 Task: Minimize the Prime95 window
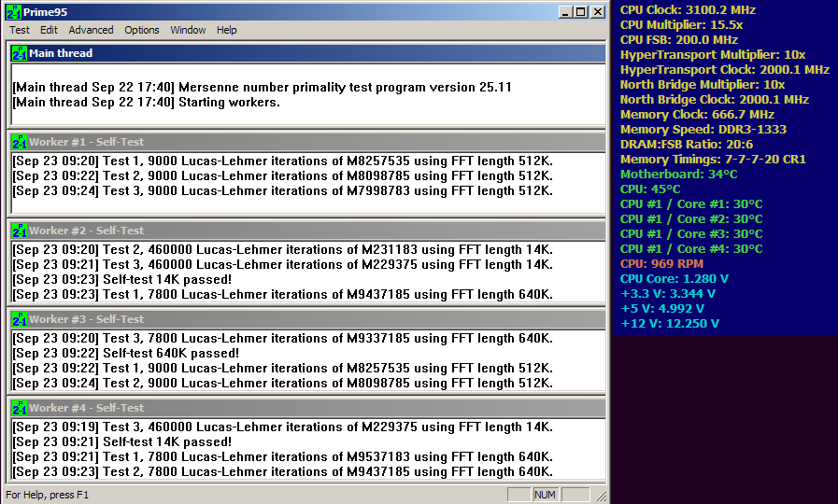(x=565, y=12)
